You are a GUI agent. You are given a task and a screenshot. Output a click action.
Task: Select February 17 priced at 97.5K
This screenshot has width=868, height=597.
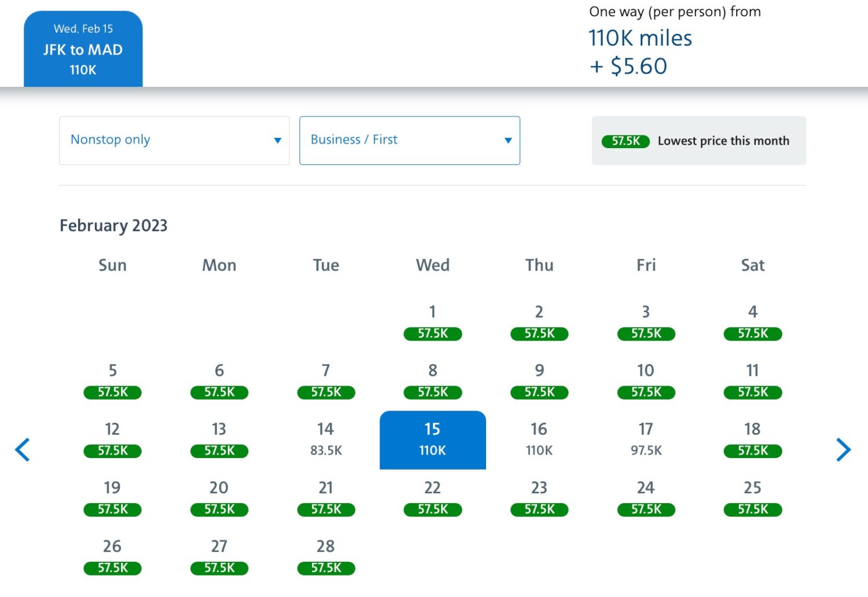point(646,439)
